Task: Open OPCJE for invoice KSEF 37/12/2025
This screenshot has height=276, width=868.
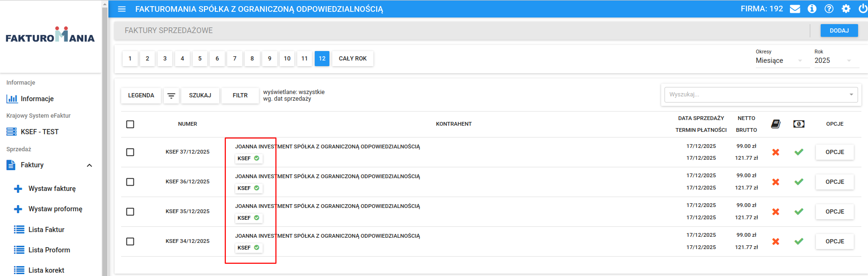Action: point(835,152)
